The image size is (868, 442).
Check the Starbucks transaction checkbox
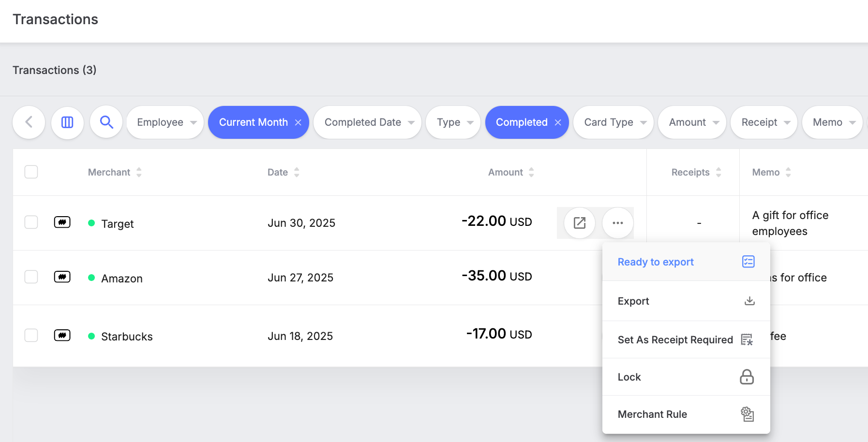tap(31, 335)
